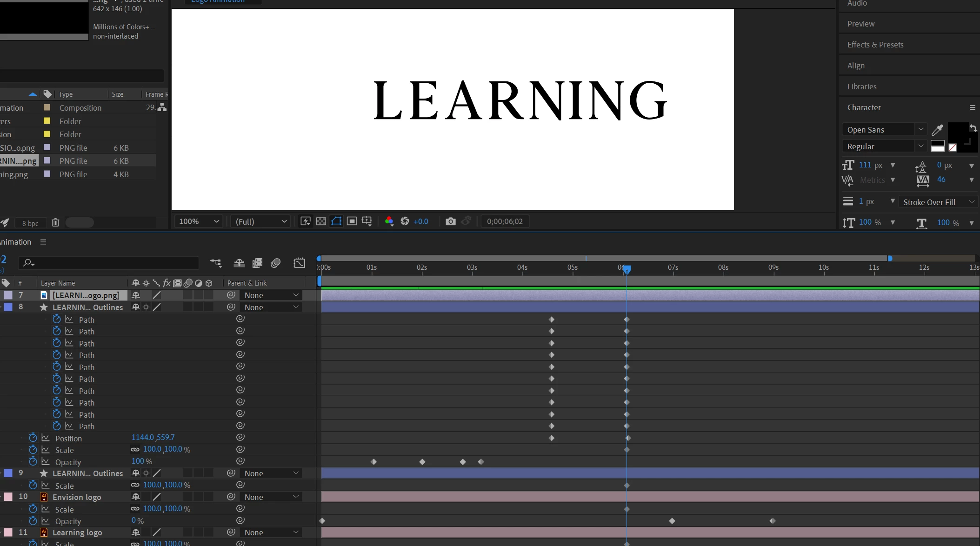
Task: Click the 8 bpc color depth button
Action: point(30,223)
